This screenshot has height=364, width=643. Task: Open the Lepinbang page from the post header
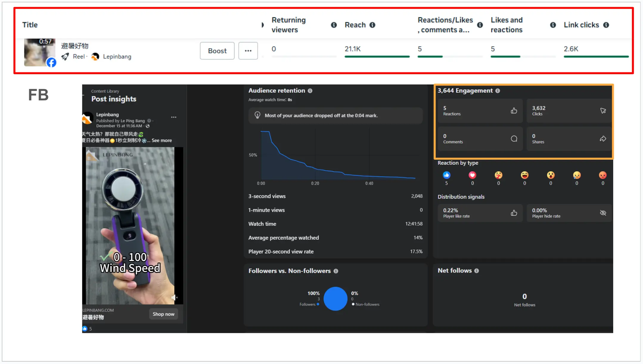pyautogui.click(x=107, y=114)
